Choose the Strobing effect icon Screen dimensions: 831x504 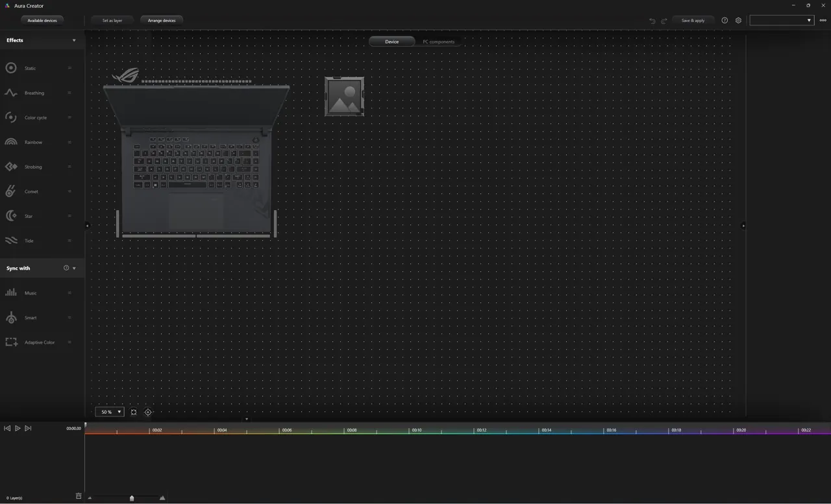coord(11,167)
